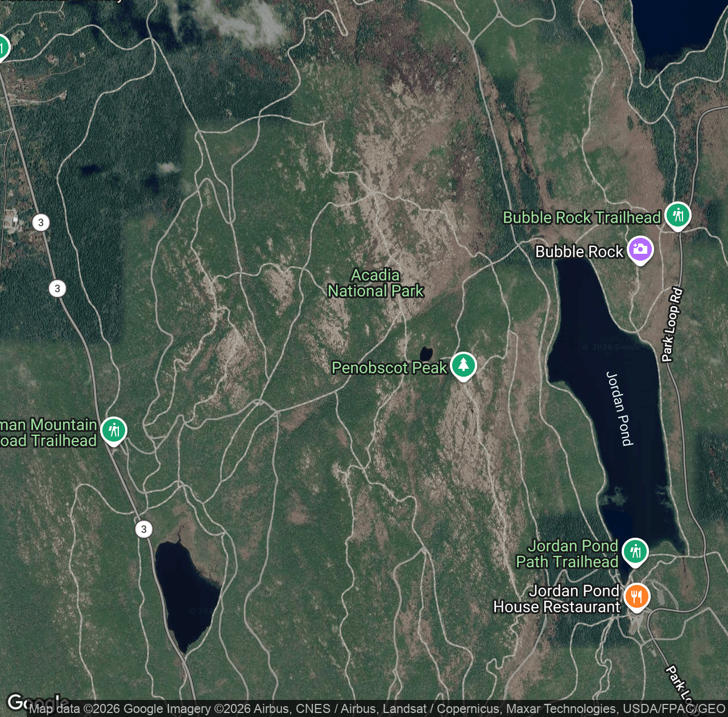Click the Jordan Pond Path Trailhead hiking pin
728x717 pixels.
[635, 553]
